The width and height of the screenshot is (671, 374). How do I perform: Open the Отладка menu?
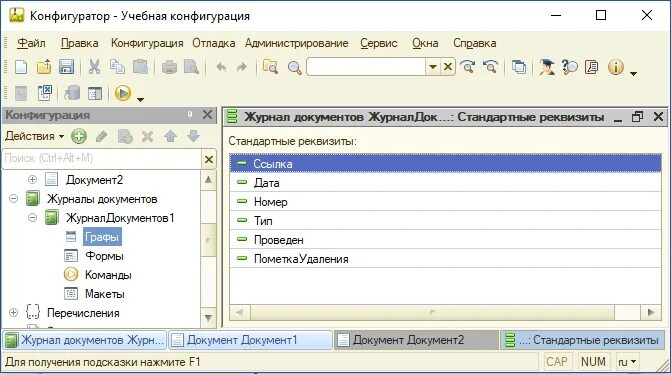click(x=214, y=43)
